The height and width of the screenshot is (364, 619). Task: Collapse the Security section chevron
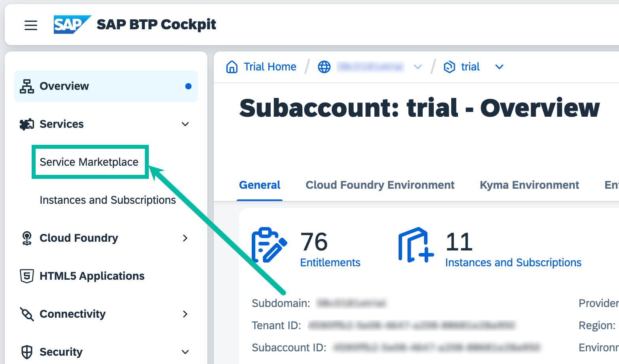pyautogui.click(x=185, y=352)
